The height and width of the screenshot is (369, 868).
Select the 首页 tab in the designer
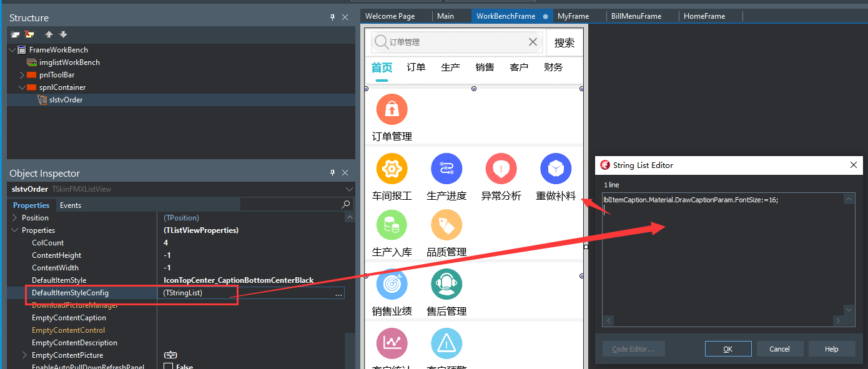coord(382,67)
